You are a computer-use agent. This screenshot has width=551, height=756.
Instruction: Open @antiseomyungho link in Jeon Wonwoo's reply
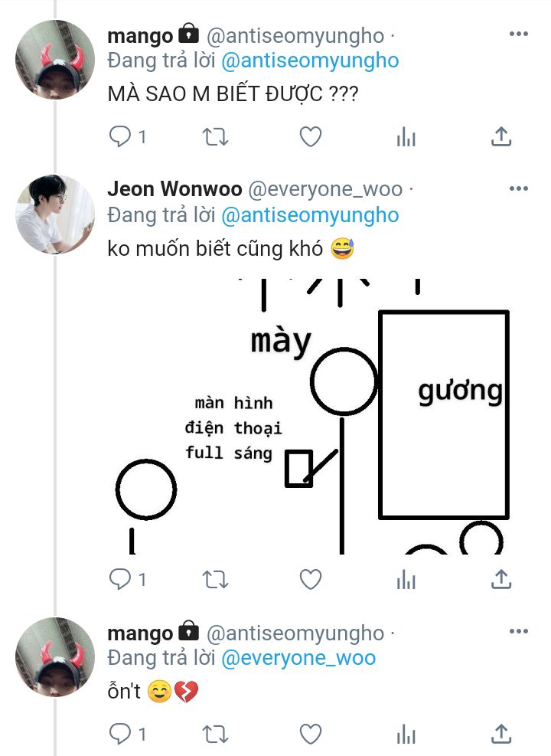tap(310, 215)
